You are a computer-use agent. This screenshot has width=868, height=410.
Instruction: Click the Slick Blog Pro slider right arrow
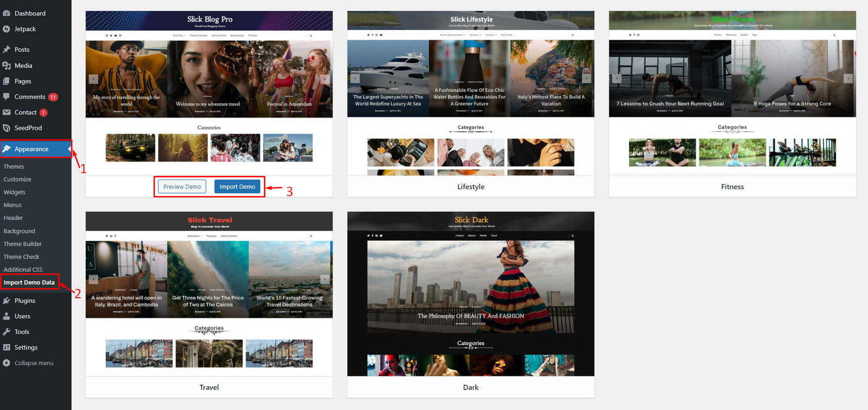pyautogui.click(x=325, y=79)
